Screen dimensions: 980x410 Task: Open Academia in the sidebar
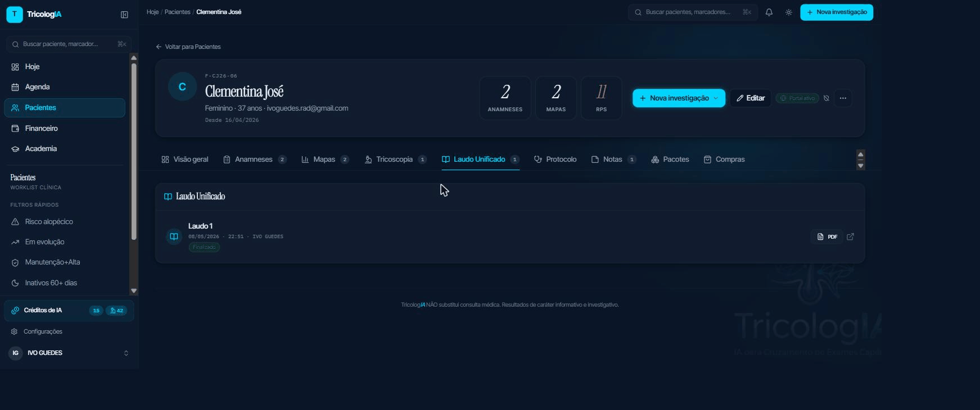coord(65,149)
